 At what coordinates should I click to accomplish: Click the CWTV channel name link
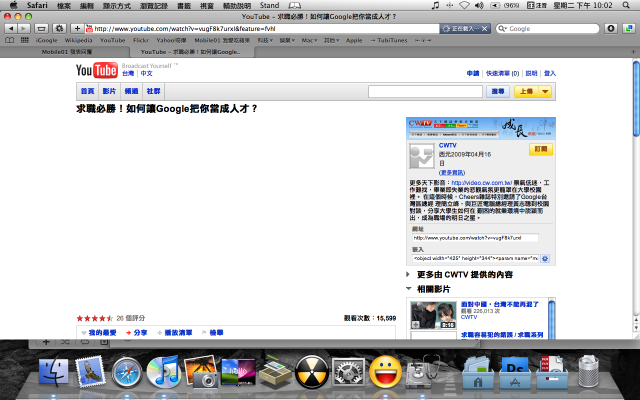[x=448, y=145]
